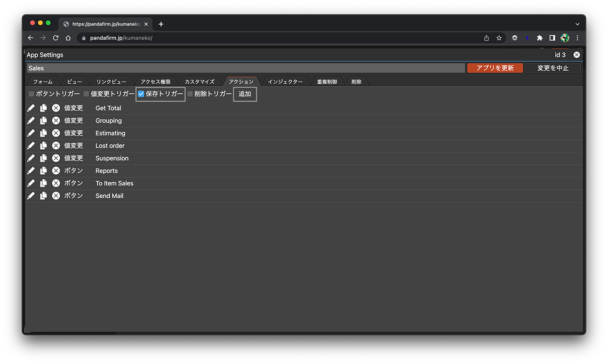Delete the Estimating action using X icon
The height and width of the screenshot is (364, 608).
(x=55, y=133)
